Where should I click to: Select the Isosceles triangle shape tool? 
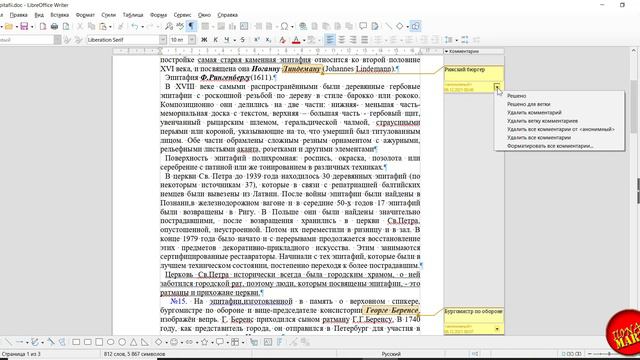133,342
